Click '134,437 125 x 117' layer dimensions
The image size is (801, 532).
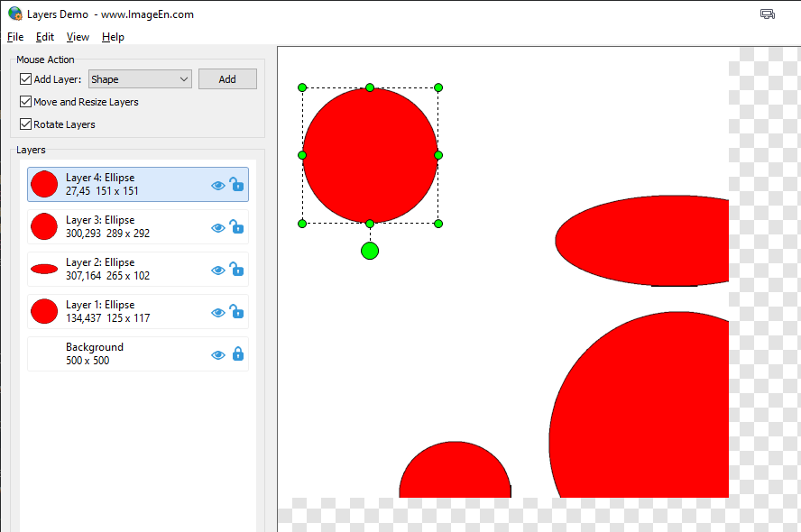[x=107, y=318]
